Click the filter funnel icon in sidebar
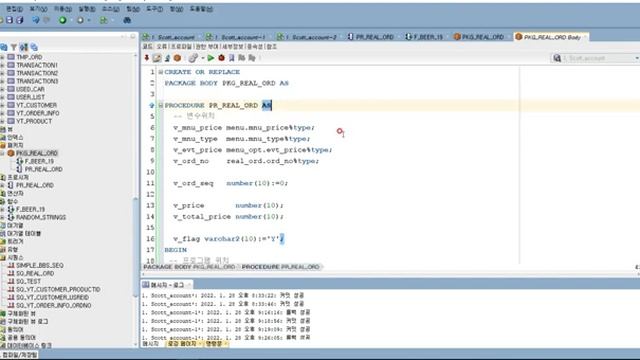 coord(13,47)
